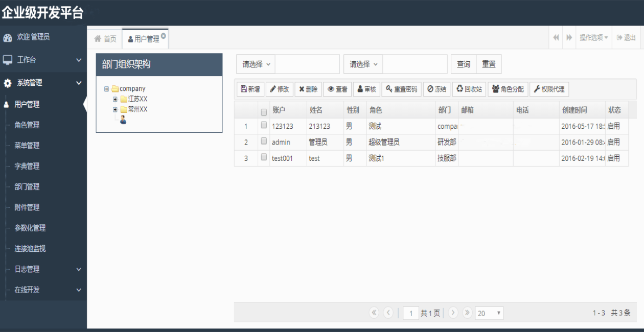Click the 冻结 (freeze) toolbar icon
Screen dimensions: 644x332
(x=438, y=89)
